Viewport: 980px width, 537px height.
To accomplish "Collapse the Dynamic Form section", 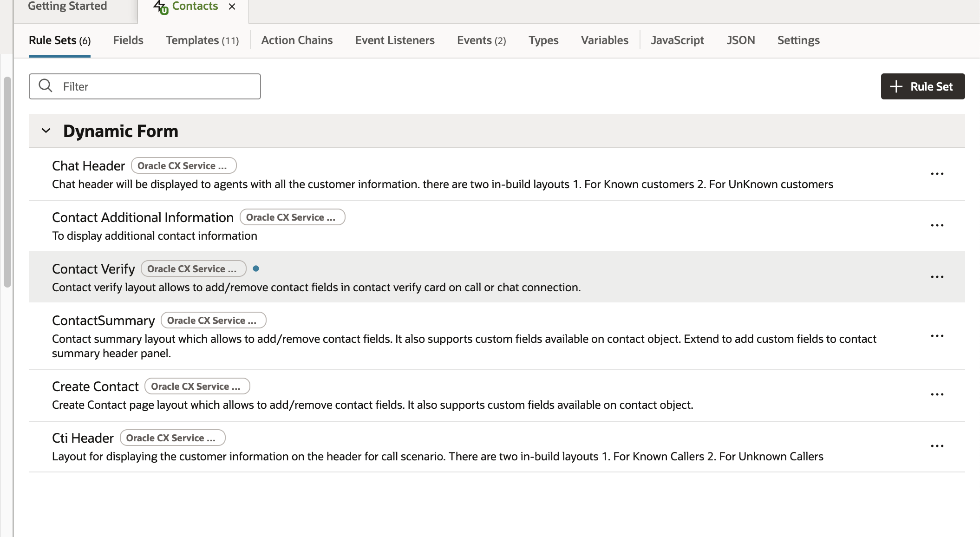I will coord(46,131).
